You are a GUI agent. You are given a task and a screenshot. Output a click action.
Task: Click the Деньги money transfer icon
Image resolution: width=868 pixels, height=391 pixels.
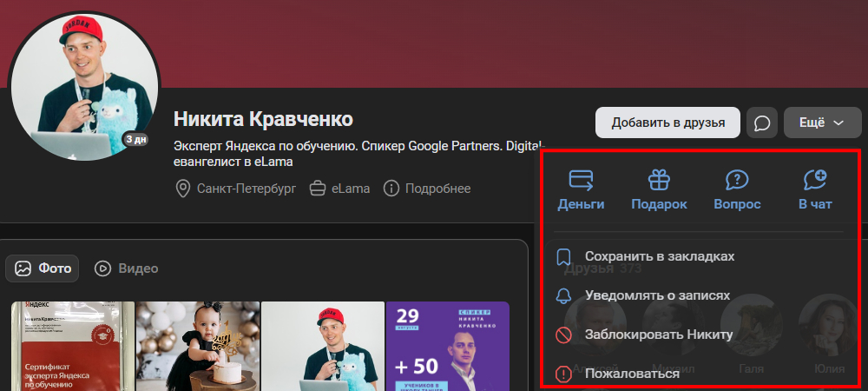(x=581, y=180)
